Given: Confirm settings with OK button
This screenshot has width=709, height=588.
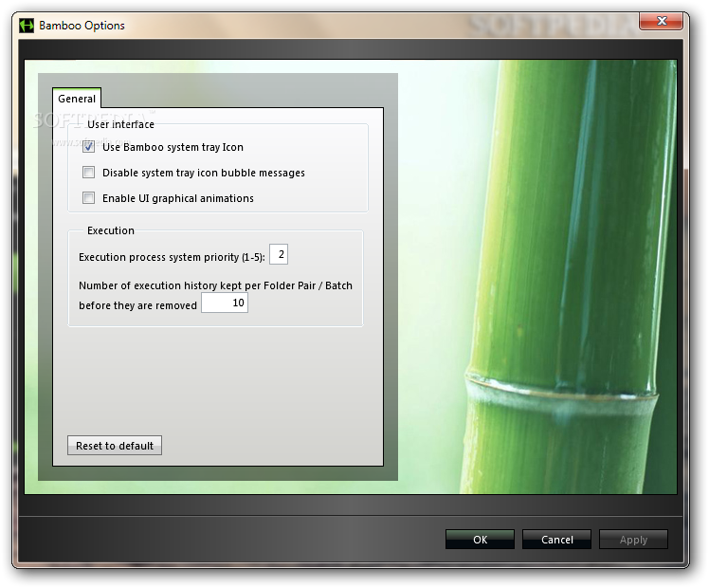Looking at the screenshot, I should point(480,540).
